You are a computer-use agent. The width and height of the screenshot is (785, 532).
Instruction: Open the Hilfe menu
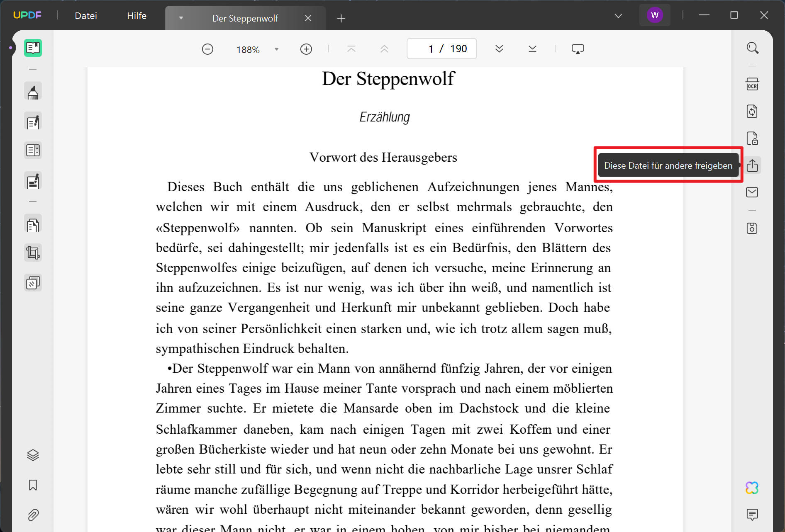click(x=137, y=16)
